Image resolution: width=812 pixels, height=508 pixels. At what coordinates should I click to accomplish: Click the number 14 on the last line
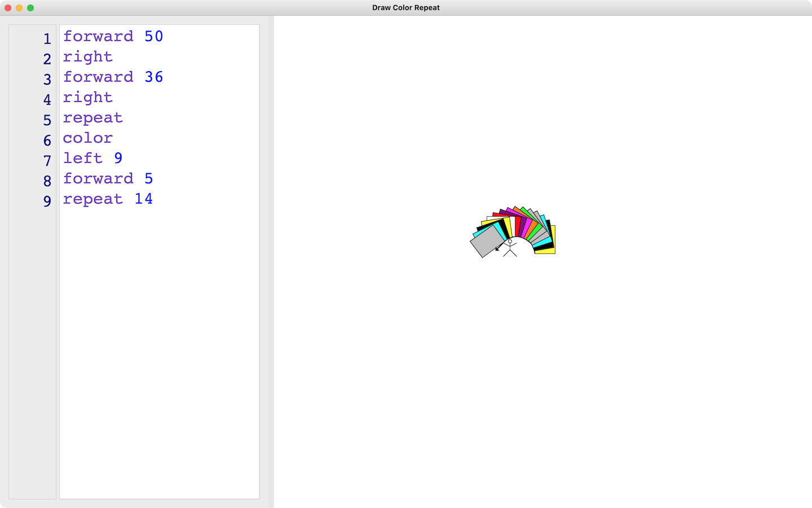point(143,199)
